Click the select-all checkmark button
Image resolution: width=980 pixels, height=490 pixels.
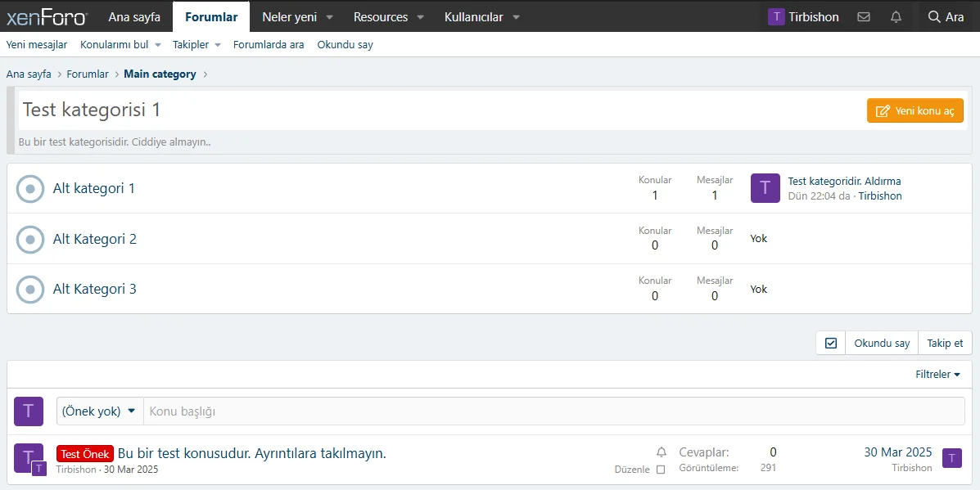coord(831,343)
